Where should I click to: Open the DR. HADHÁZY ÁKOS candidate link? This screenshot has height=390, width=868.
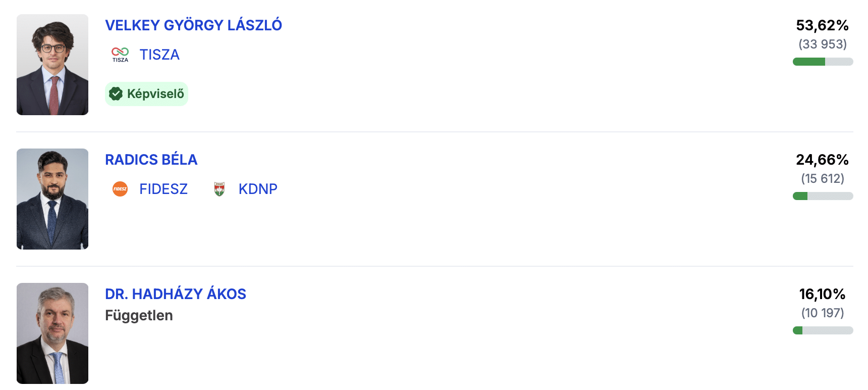pos(176,294)
